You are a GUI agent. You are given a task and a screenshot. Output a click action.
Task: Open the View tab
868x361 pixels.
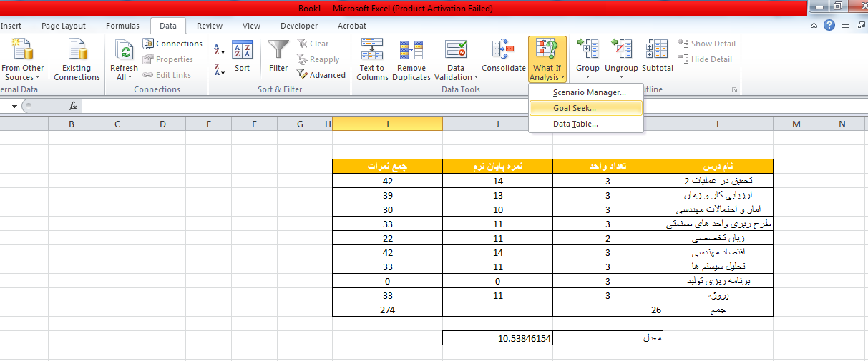251,26
